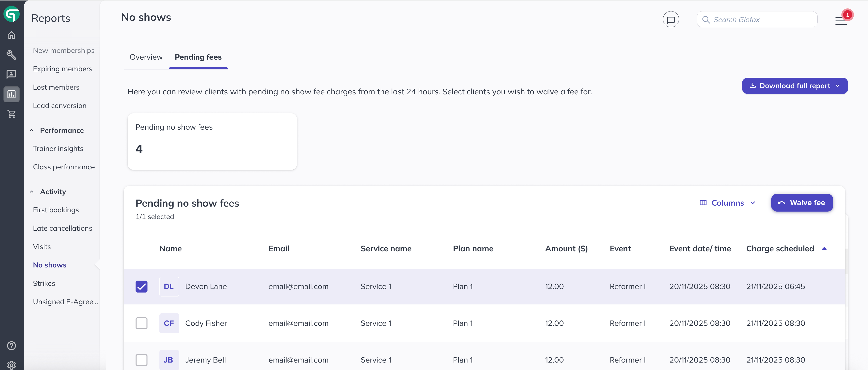Image resolution: width=868 pixels, height=370 pixels.
Task: Open the Download full report dropdown
Action: click(795, 86)
